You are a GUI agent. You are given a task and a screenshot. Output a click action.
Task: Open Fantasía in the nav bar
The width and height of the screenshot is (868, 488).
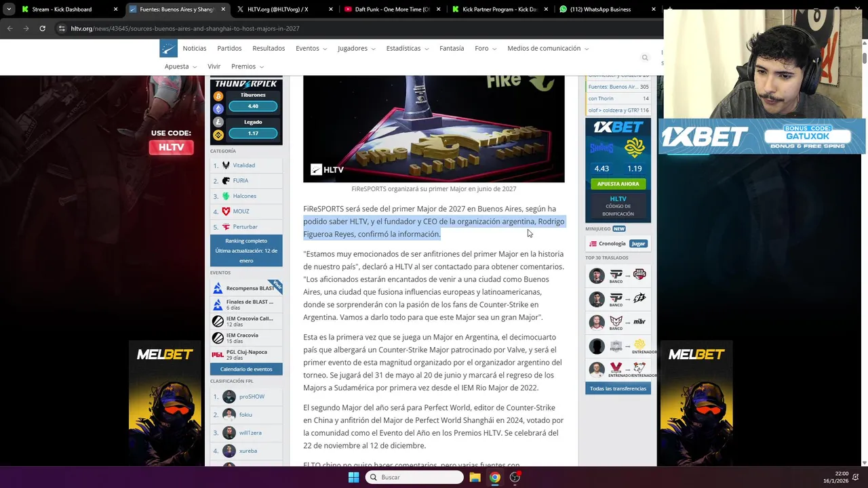(x=452, y=48)
